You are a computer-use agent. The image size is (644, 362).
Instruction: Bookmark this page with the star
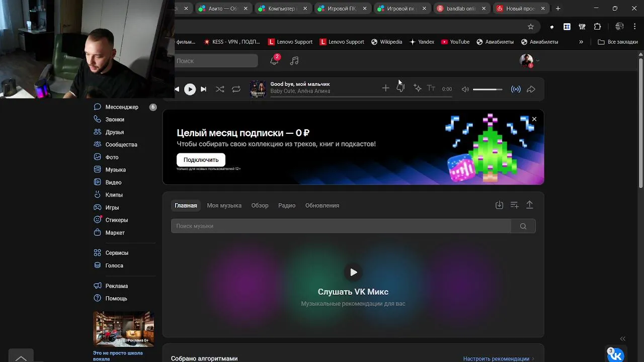(x=531, y=27)
